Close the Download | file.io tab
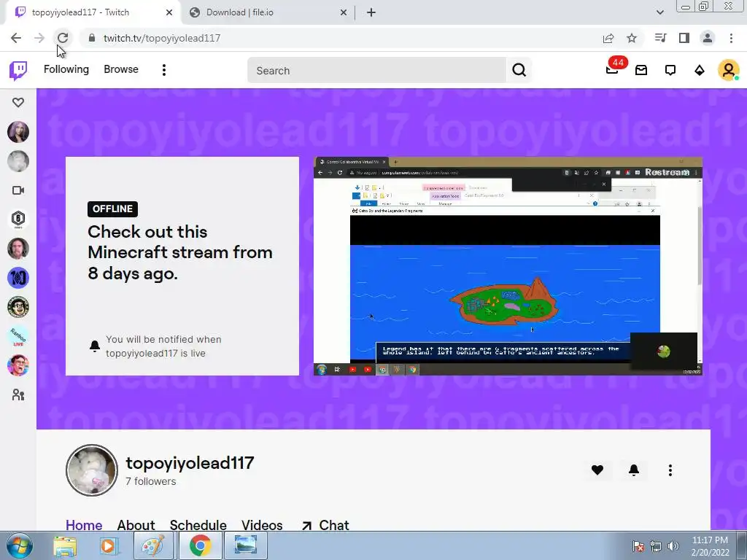Viewport: 747px width, 560px height. (x=344, y=12)
